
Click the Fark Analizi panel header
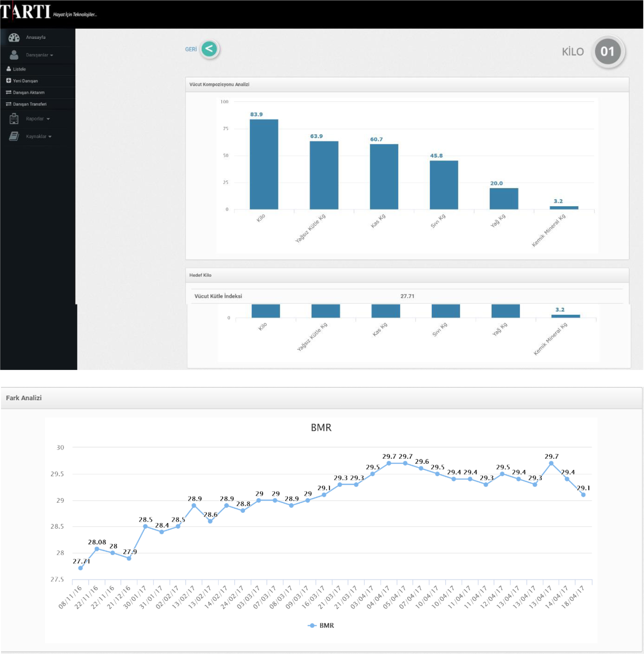point(321,398)
